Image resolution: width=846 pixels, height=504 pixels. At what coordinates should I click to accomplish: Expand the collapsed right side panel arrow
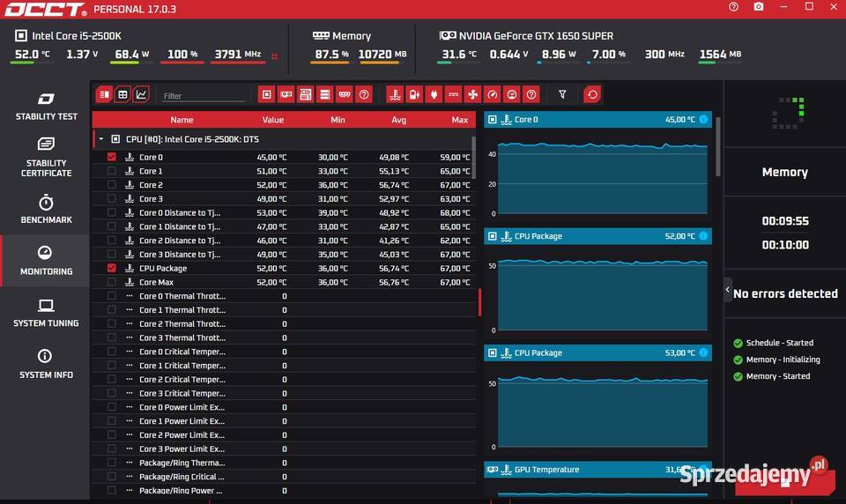pyautogui.click(x=728, y=290)
